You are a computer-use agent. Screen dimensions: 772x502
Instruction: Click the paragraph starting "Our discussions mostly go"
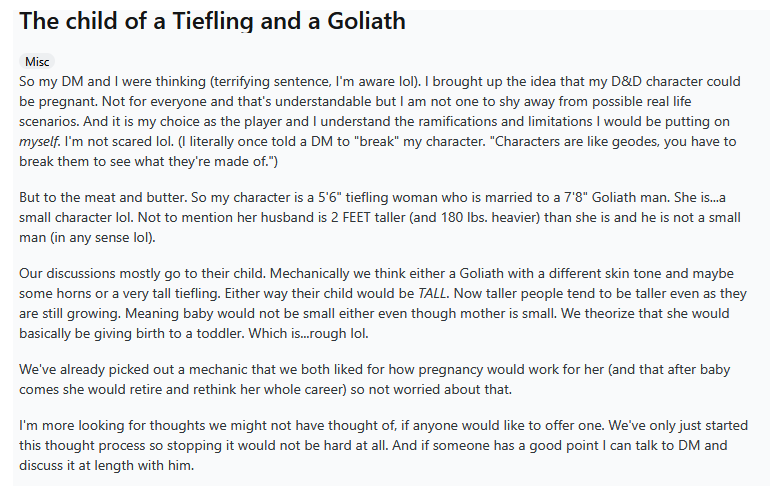coord(383,303)
